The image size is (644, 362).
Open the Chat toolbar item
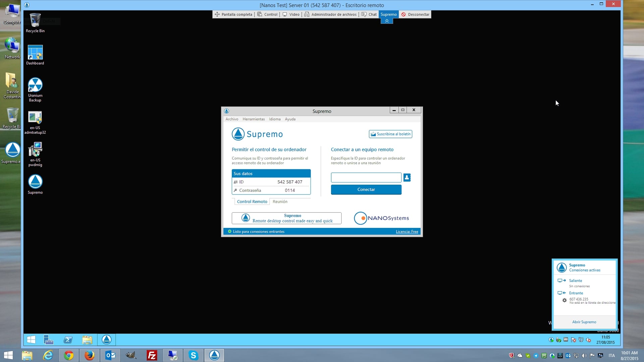click(x=369, y=14)
